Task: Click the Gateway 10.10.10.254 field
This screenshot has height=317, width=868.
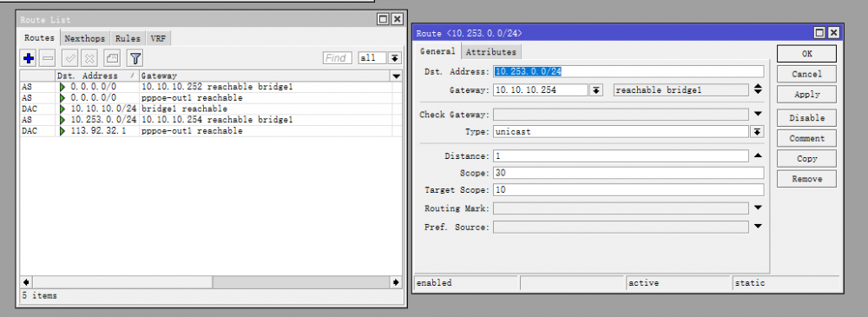Action: (x=540, y=89)
